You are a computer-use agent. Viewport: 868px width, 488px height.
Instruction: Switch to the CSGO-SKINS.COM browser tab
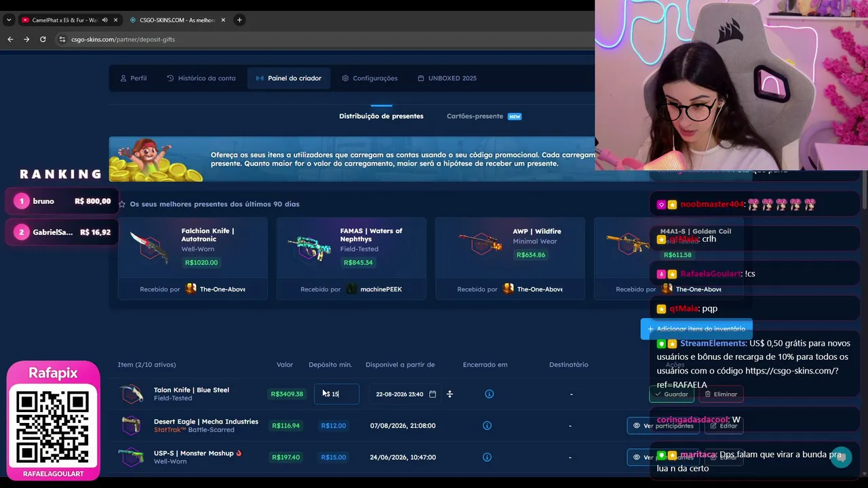click(176, 20)
